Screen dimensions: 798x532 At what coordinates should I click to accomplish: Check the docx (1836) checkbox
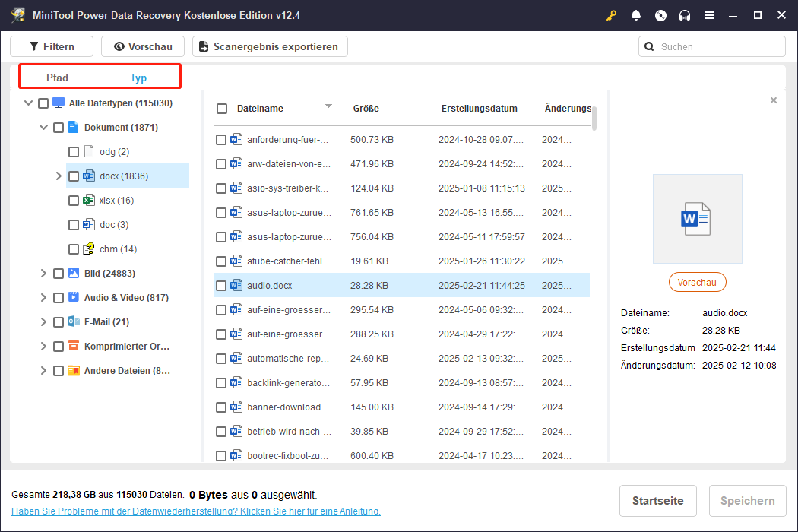[x=74, y=176]
